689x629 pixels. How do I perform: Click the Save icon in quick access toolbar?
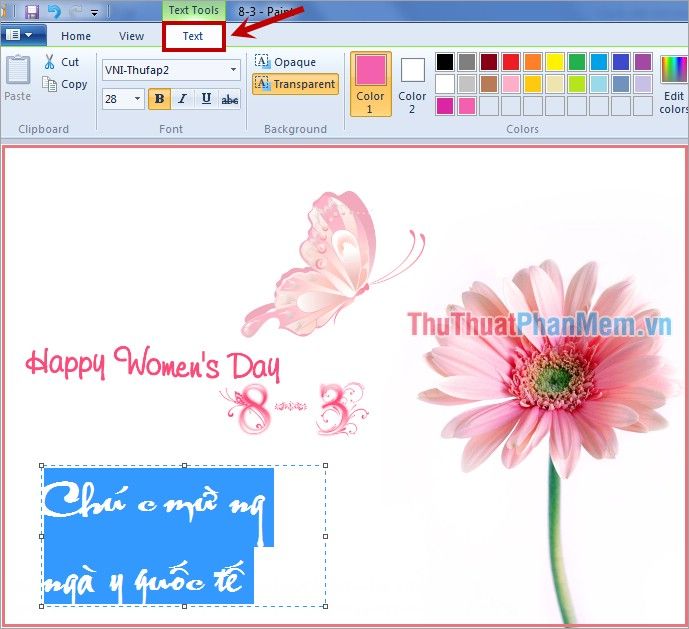(31, 11)
